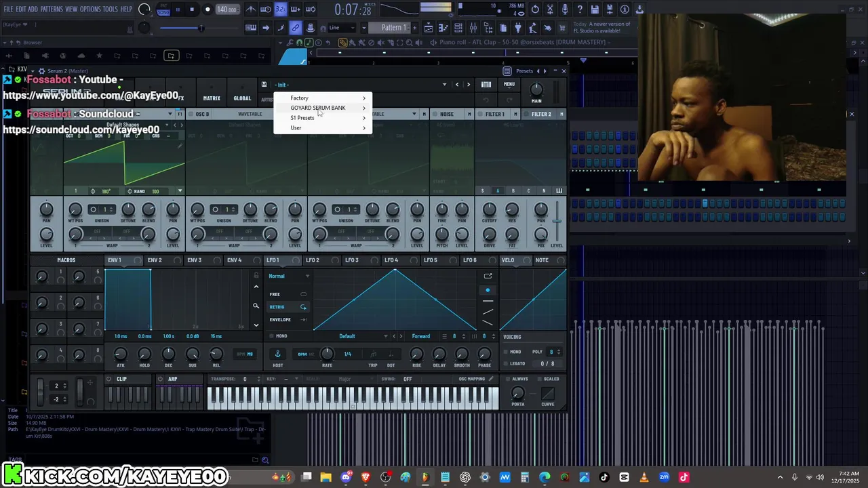Enable VOICING MONO checkbox
Viewport: 868px width, 488px height.
tap(505, 352)
